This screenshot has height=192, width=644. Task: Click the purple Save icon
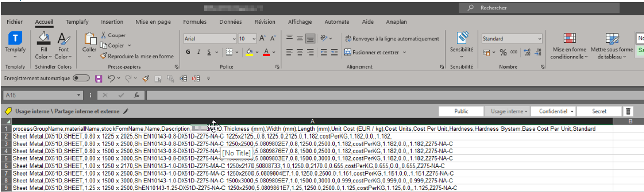[x=99, y=78]
